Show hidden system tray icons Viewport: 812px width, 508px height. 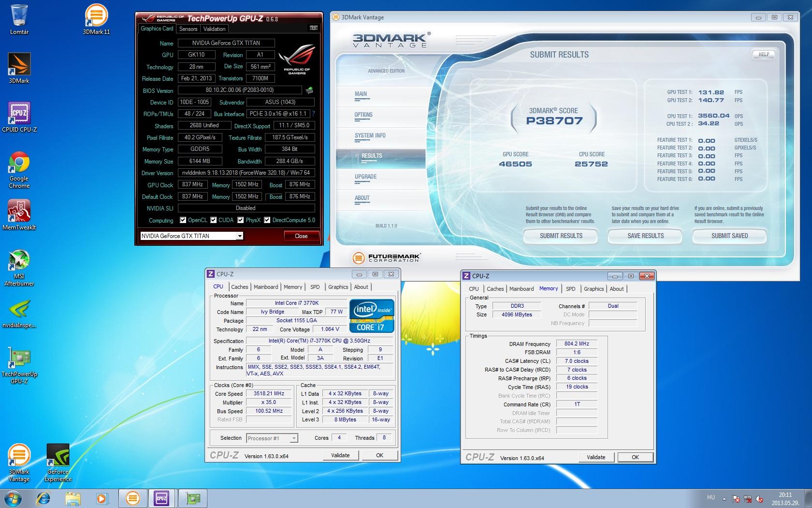[x=724, y=499]
